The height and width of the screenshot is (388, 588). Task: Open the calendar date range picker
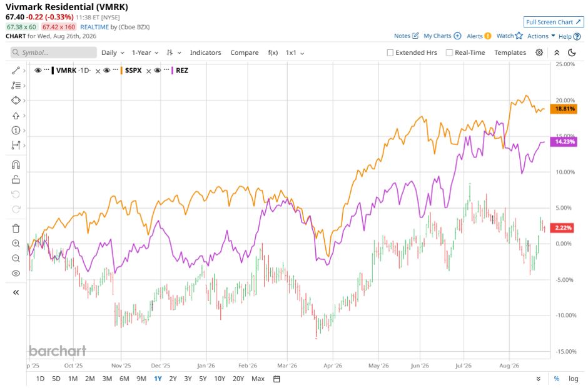pyautogui.click(x=276, y=379)
